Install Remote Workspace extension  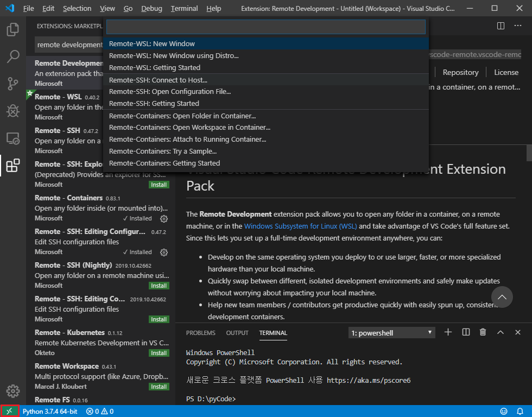(159, 387)
